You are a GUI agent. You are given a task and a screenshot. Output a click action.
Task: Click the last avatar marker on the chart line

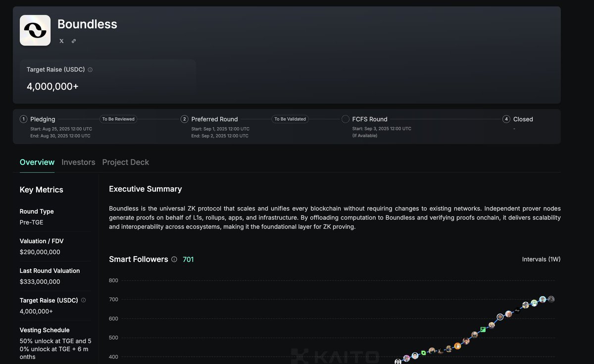(551, 299)
